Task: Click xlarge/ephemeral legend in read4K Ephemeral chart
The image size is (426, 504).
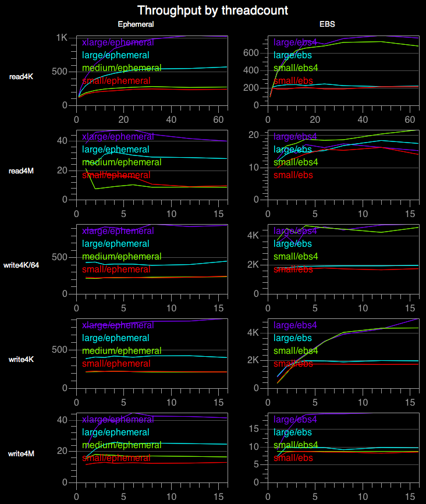Action: (118, 42)
